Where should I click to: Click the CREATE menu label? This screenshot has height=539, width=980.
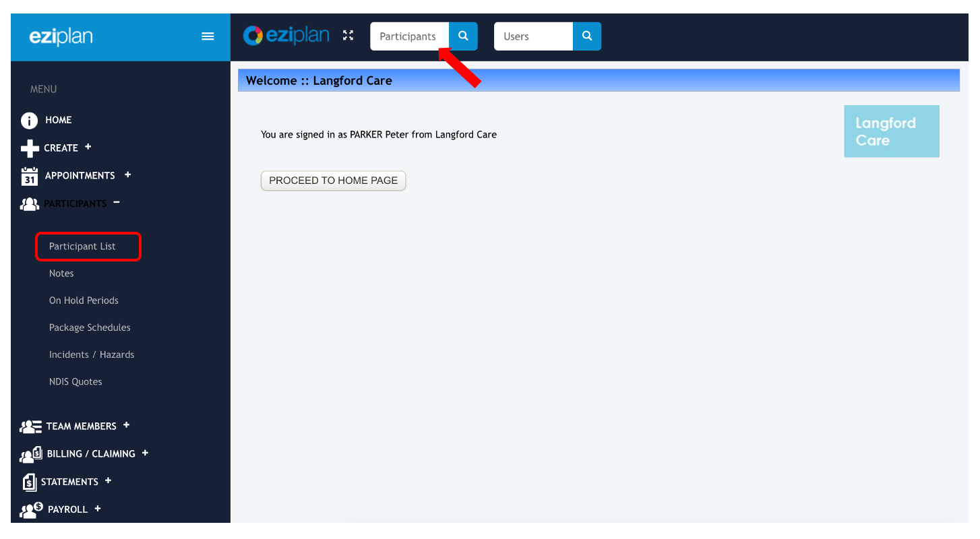pos(61,148)
